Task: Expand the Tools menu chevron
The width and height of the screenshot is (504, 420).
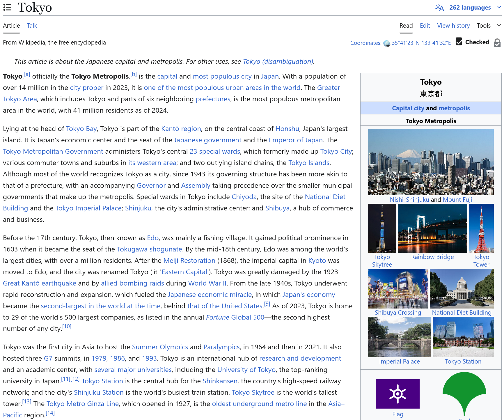Action: pos(499,25)
